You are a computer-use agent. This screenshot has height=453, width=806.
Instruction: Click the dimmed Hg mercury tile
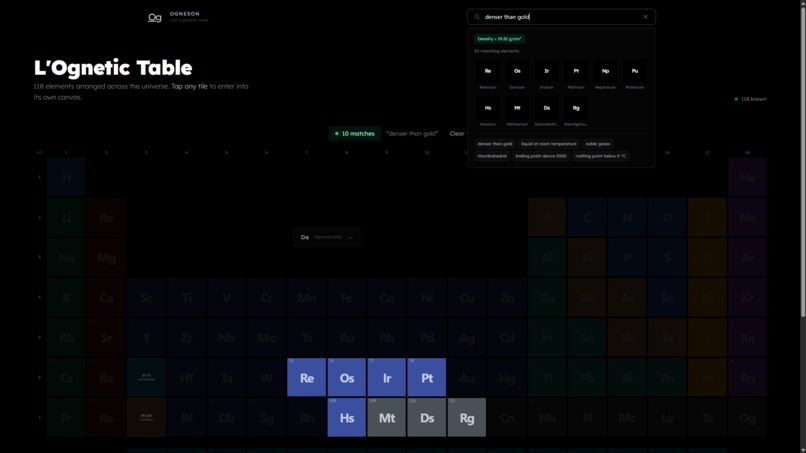[507, 377]
